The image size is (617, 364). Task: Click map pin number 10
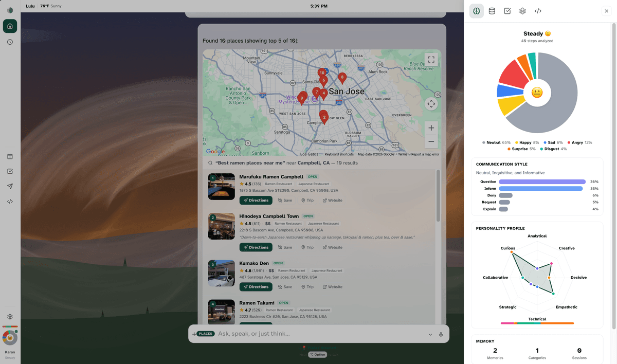click(x=322, y=74)
